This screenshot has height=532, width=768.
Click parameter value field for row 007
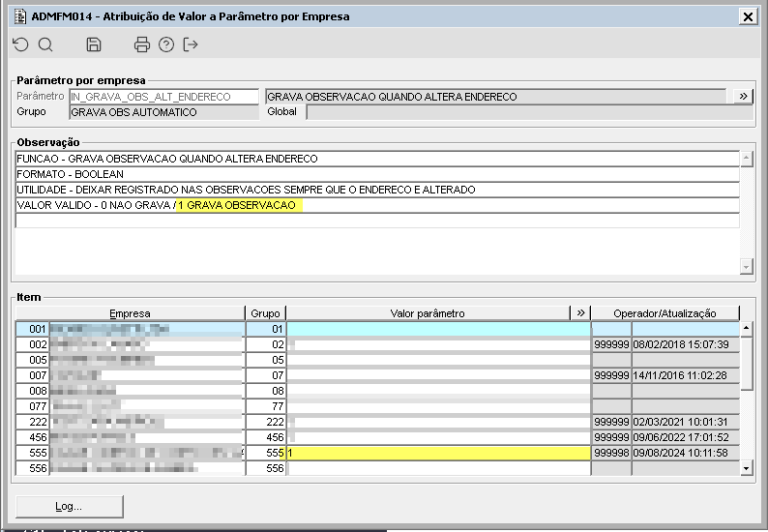coord(438,375)
